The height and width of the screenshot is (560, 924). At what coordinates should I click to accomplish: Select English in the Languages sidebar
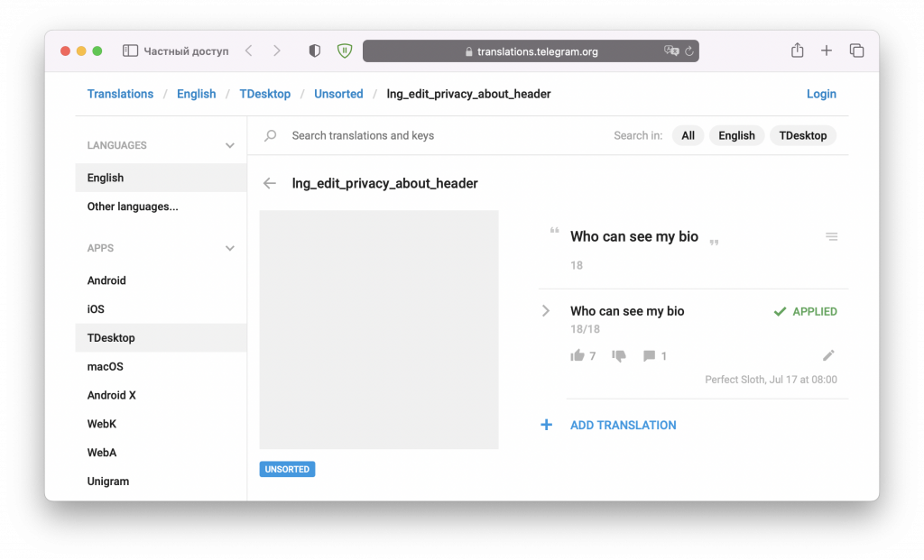click(x=161, y=178)
